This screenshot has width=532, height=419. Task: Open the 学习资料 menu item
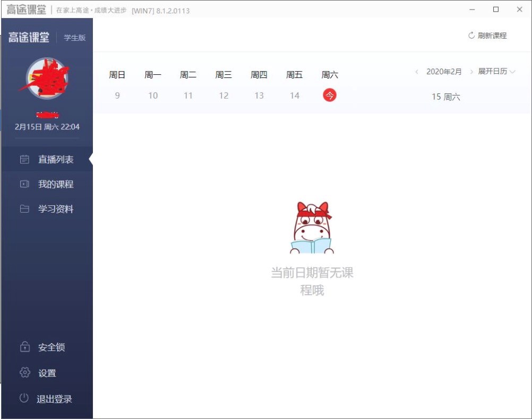(x=47, y=208)
